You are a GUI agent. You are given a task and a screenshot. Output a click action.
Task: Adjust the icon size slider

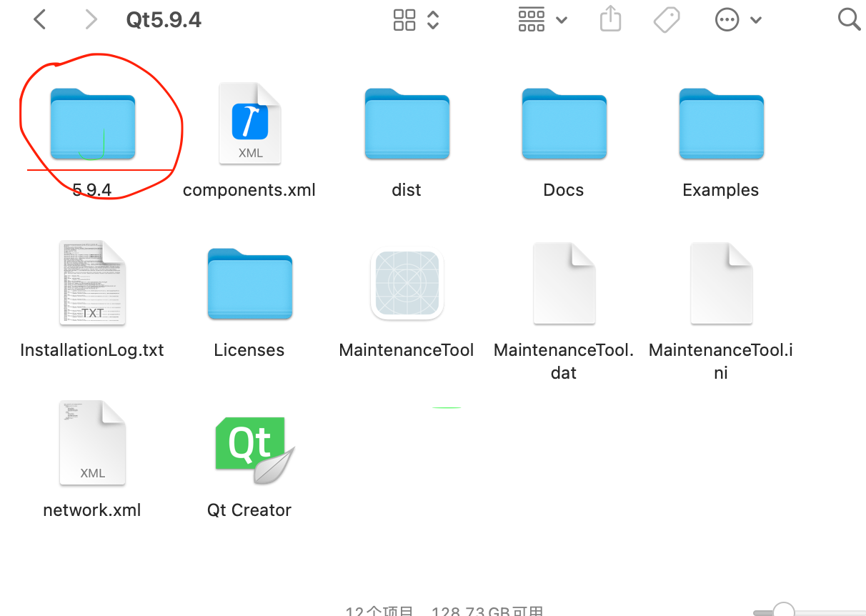pos(782,611)
